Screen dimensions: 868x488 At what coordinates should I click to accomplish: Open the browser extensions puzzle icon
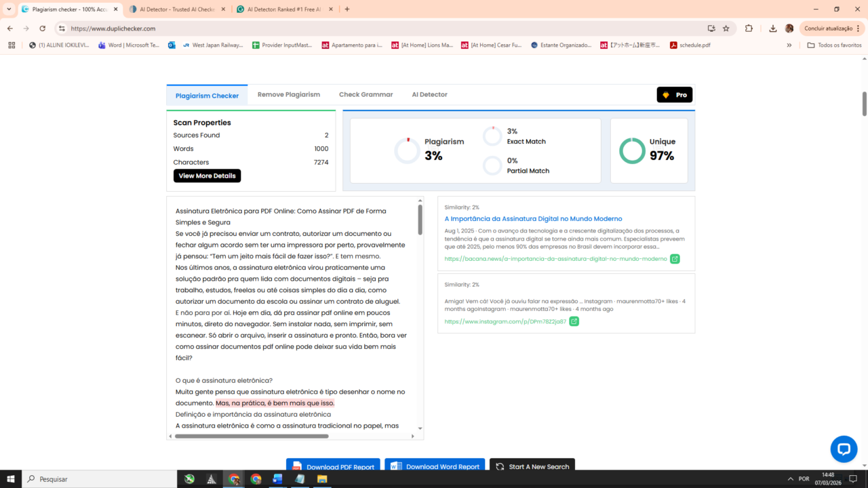point(749,28)
